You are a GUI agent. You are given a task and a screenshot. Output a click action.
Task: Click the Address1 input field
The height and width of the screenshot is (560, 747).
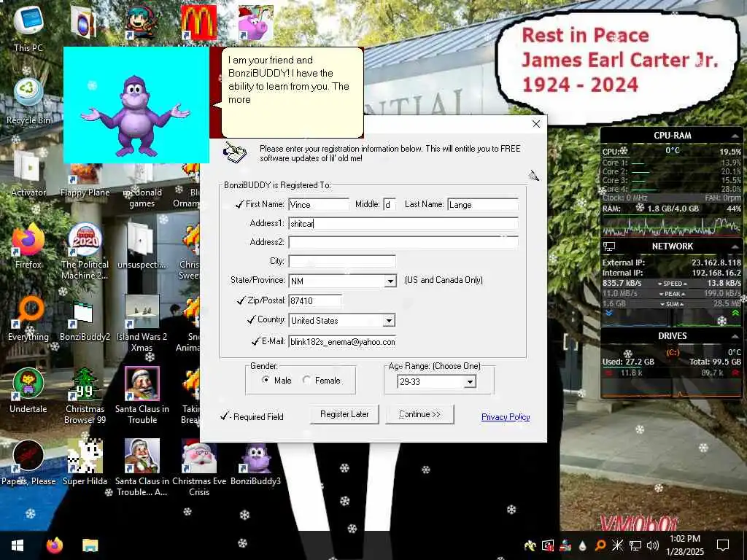point(403,223)
